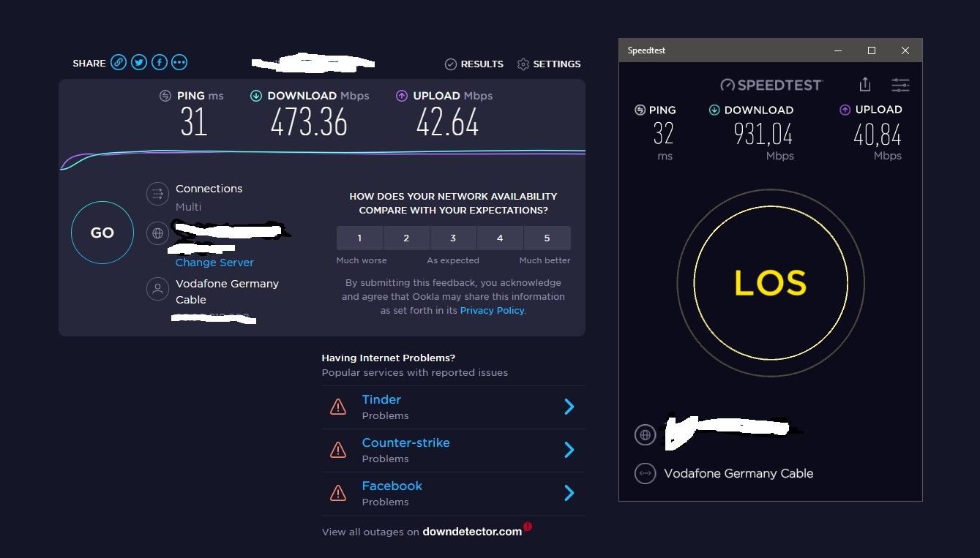Expand Tinder row chevron

569,407
